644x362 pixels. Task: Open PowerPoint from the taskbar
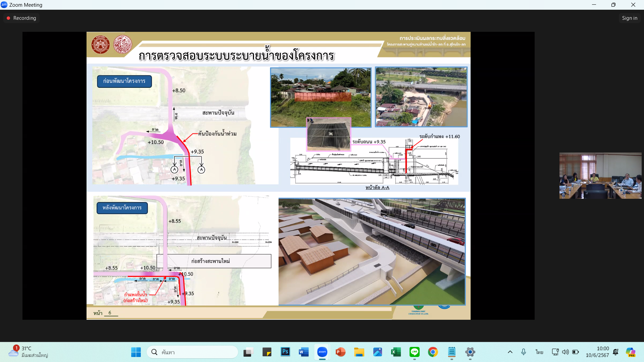340,352
